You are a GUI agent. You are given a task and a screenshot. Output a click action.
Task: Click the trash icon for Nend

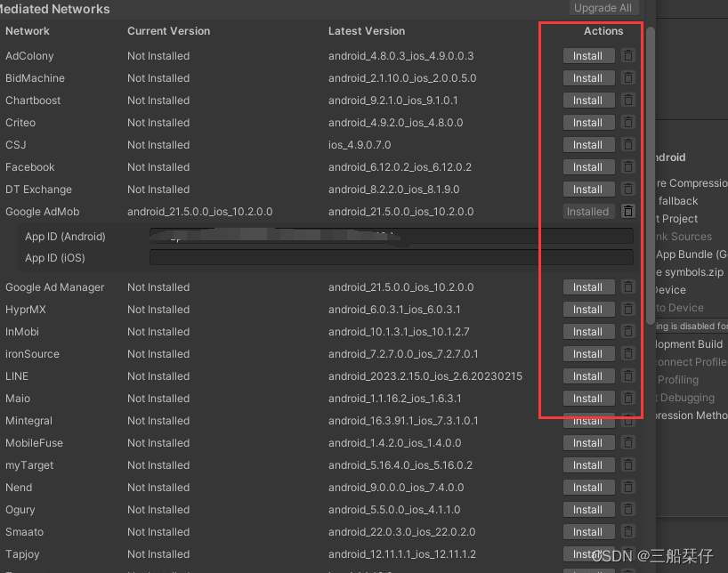(x=628, y=488)
